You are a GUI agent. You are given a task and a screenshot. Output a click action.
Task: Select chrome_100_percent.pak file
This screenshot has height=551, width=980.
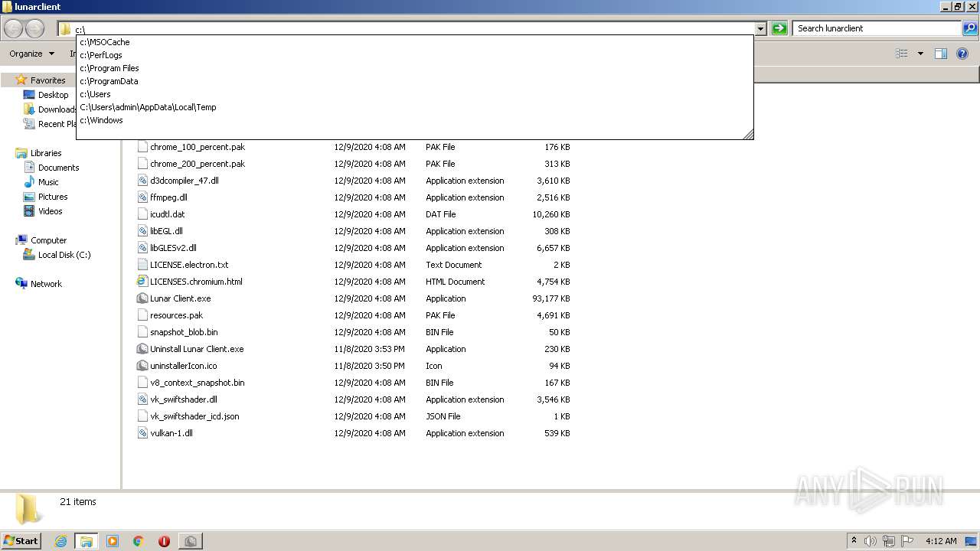click(198, 147)
